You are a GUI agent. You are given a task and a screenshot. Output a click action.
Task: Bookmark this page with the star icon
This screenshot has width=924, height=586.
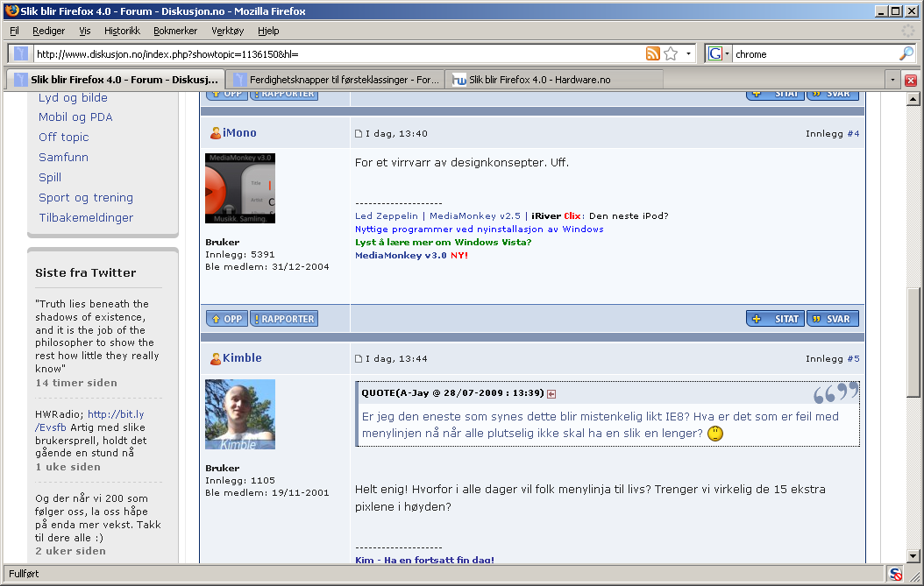pos(671,54)
